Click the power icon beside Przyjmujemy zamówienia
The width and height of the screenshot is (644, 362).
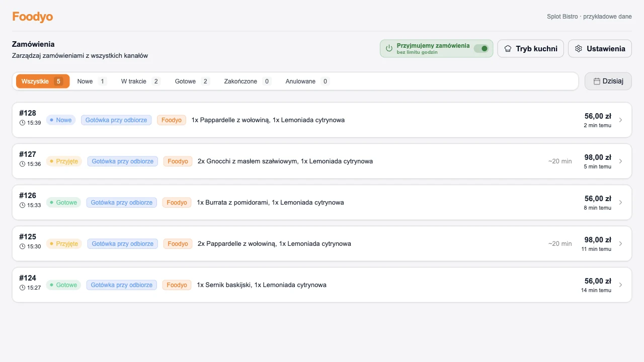click(x=389, y=49)
